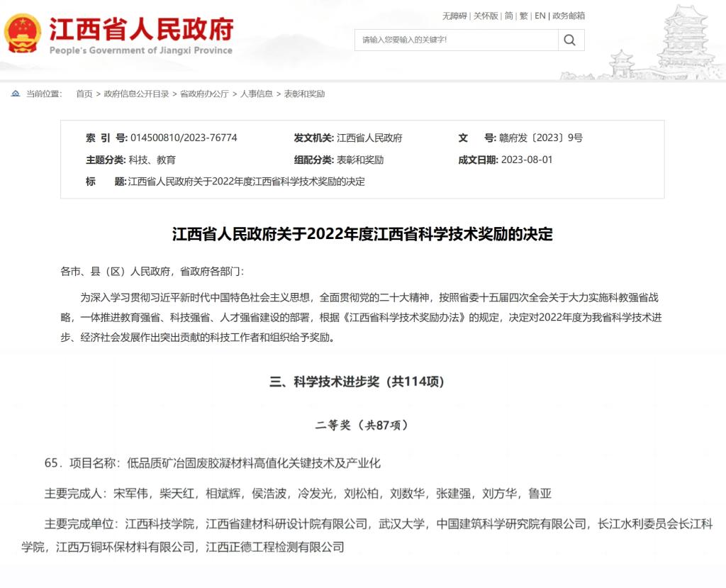Select 繁 traditional Chinese
This screenshot has width=726, height=588.
tap(524, 16)
